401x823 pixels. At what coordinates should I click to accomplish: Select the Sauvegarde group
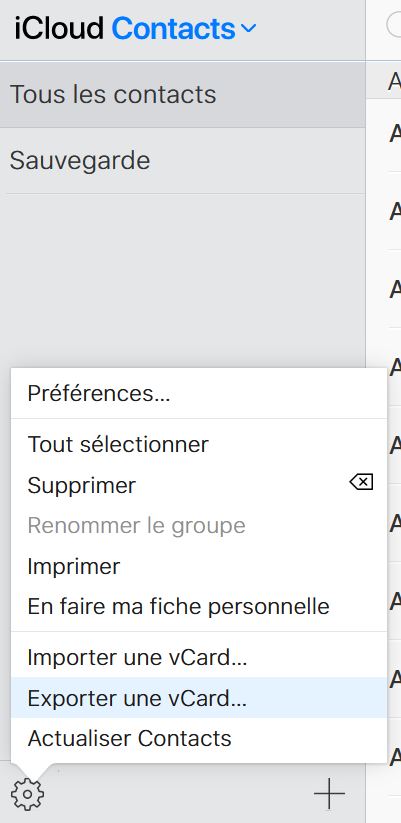tap(182, 161)
